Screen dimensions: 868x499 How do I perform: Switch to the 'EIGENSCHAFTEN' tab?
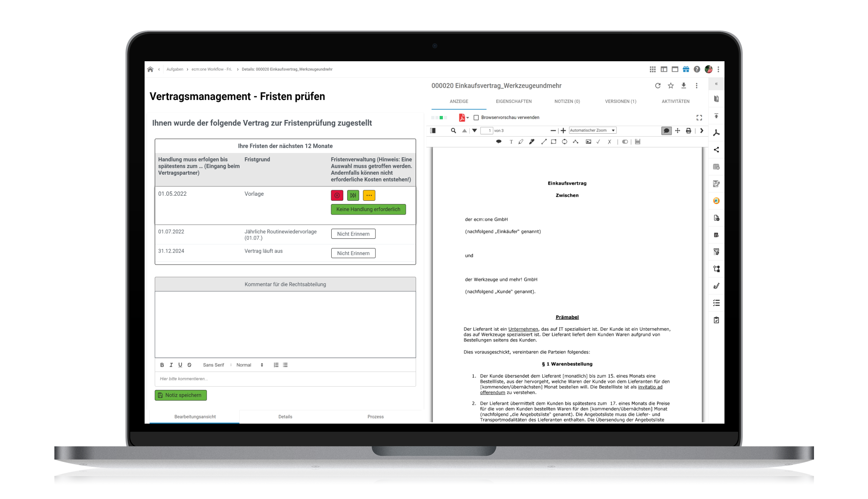coord(514,101)
